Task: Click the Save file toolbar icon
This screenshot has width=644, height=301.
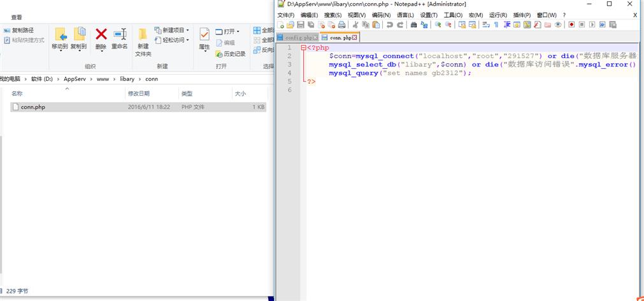Action: point(301,25)
